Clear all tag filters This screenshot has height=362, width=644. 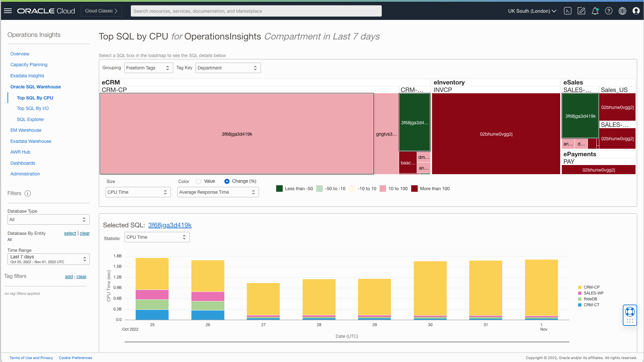81,277
